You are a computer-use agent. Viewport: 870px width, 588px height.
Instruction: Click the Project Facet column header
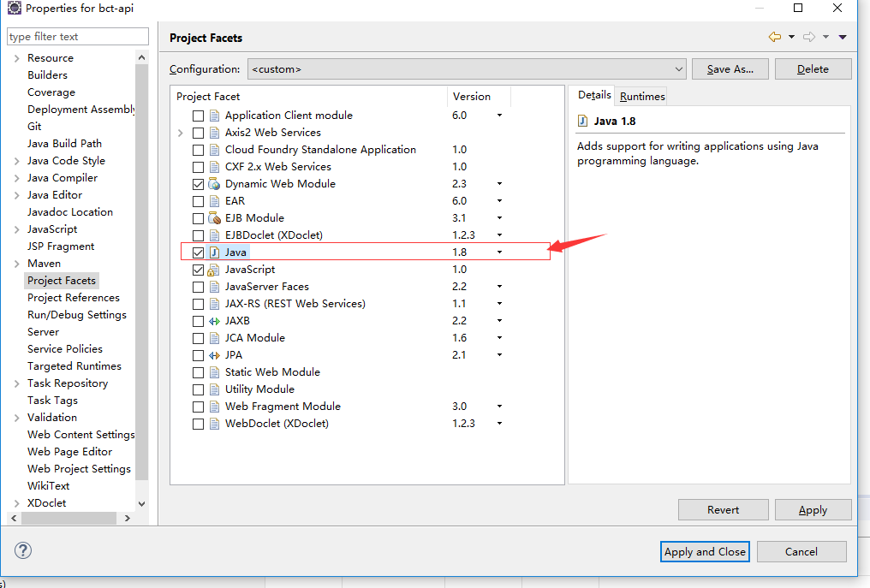coord(308,97)
